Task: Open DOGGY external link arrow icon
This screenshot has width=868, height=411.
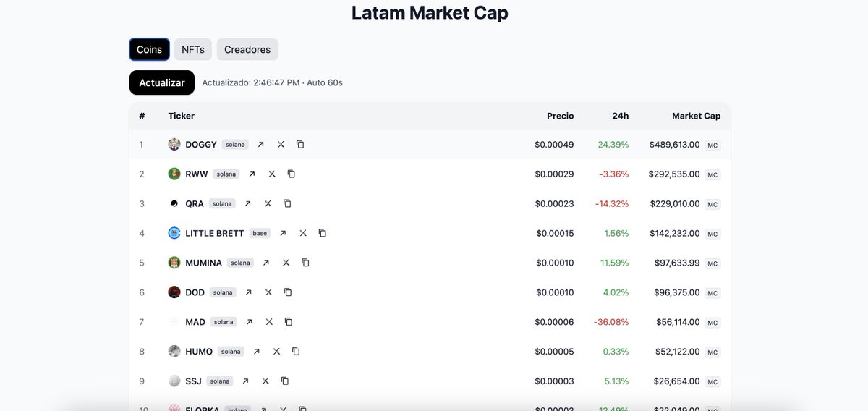Action: pos(261,145)
